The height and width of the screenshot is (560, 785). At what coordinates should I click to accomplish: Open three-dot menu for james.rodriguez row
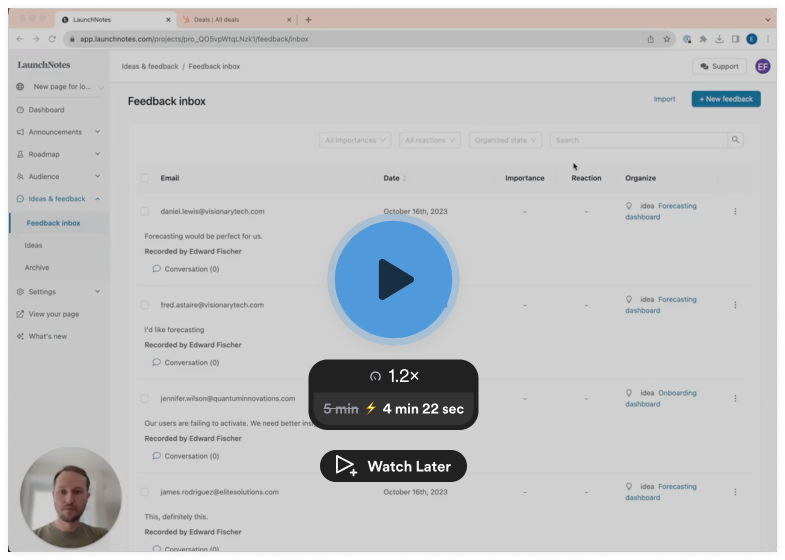coord(735,492)
